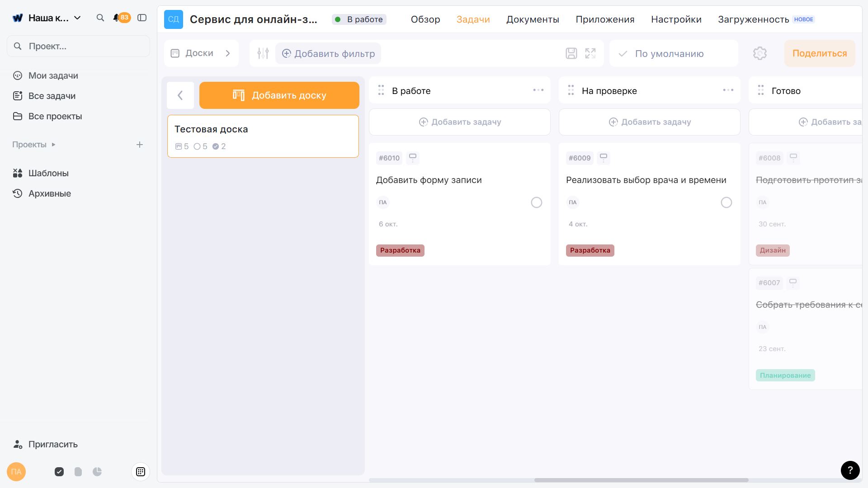Switch to the Приложения tab
The width and height of the screenshot is (868, 488).
pos(605,19)
